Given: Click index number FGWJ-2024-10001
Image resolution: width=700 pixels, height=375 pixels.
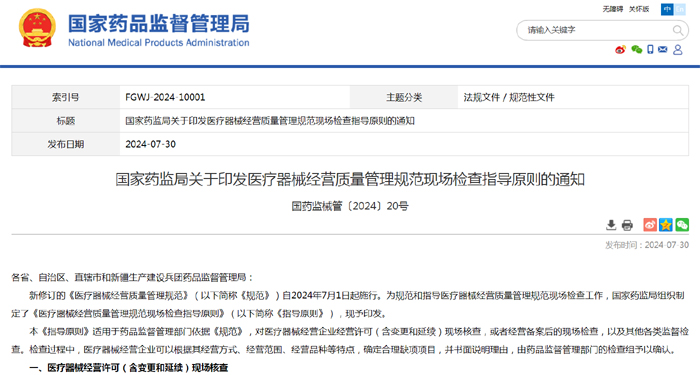Looking at the screenshot, I should [165, 97].
